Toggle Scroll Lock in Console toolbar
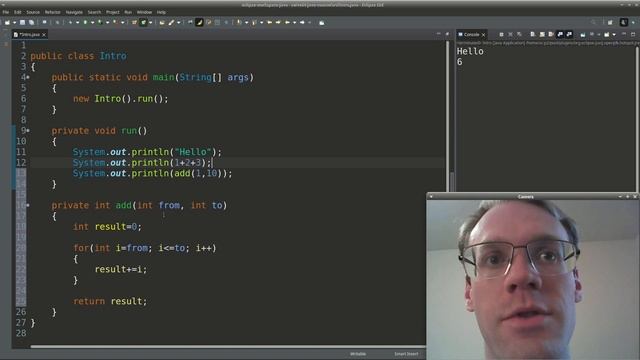Image resolution: width=640 pixels, height=360 pixels. click(x=542, y=35)
